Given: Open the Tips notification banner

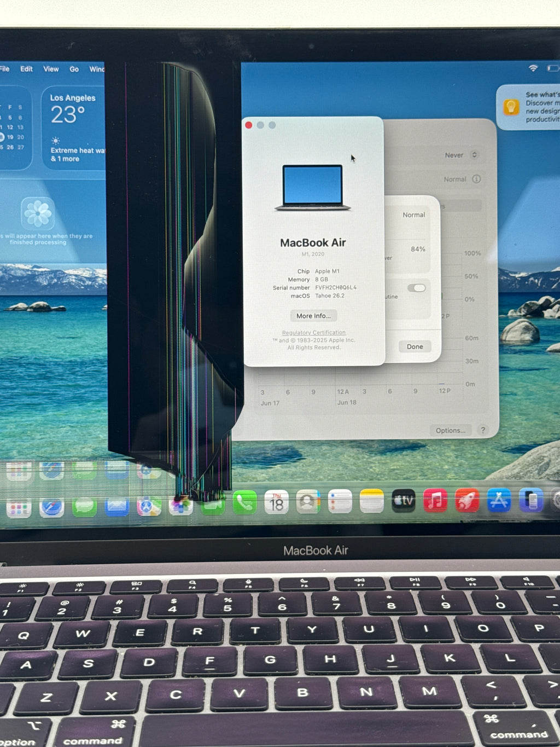Looking at the screenshot, I should pyautogui.click(x=528, y=107).
